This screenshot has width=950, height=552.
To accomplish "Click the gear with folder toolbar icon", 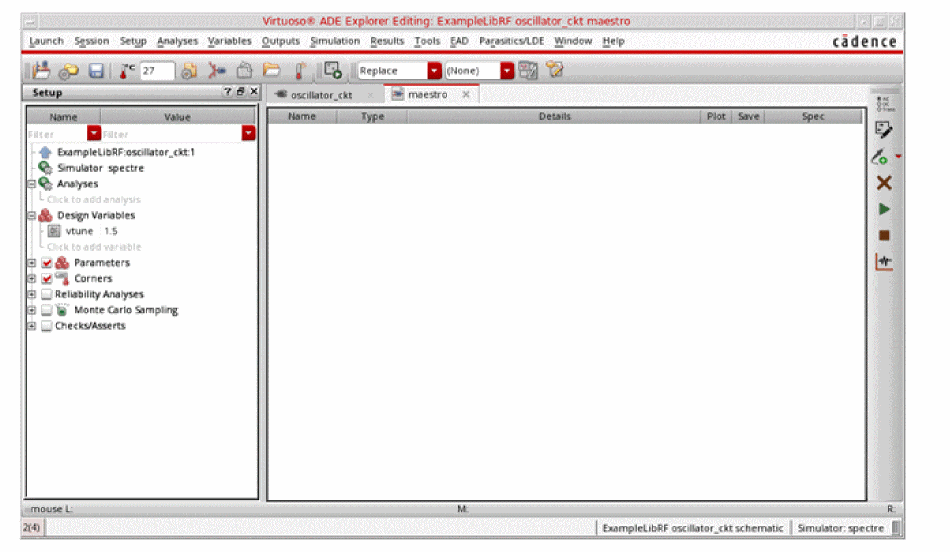I will click(x=68, y=71).
